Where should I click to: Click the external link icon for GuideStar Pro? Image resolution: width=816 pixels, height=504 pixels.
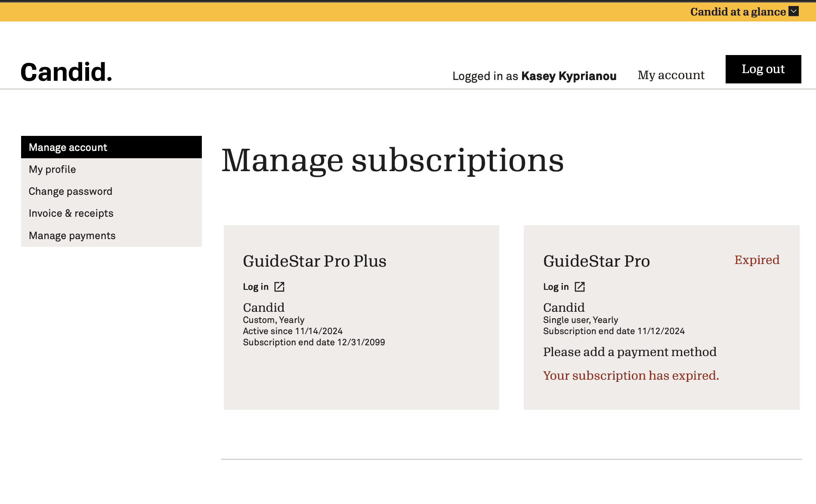(580, 287)
